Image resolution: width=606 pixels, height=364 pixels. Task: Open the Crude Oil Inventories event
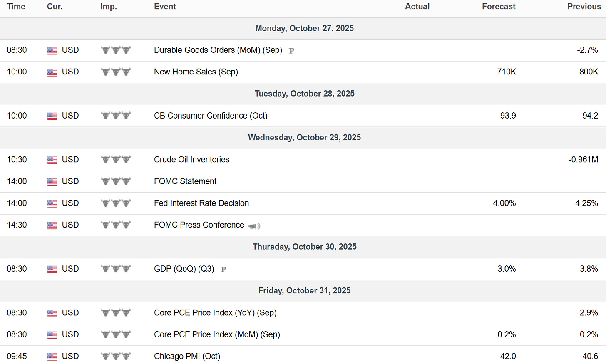coord(191,159)
